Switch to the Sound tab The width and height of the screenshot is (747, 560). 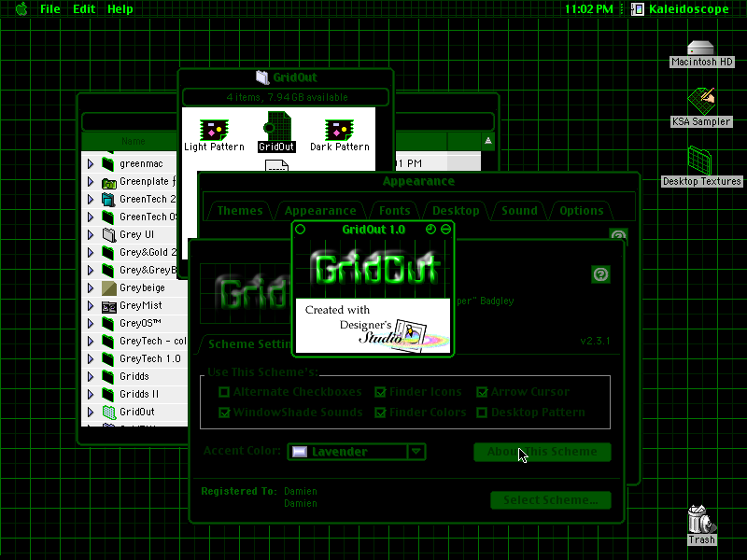pos(519,211)
